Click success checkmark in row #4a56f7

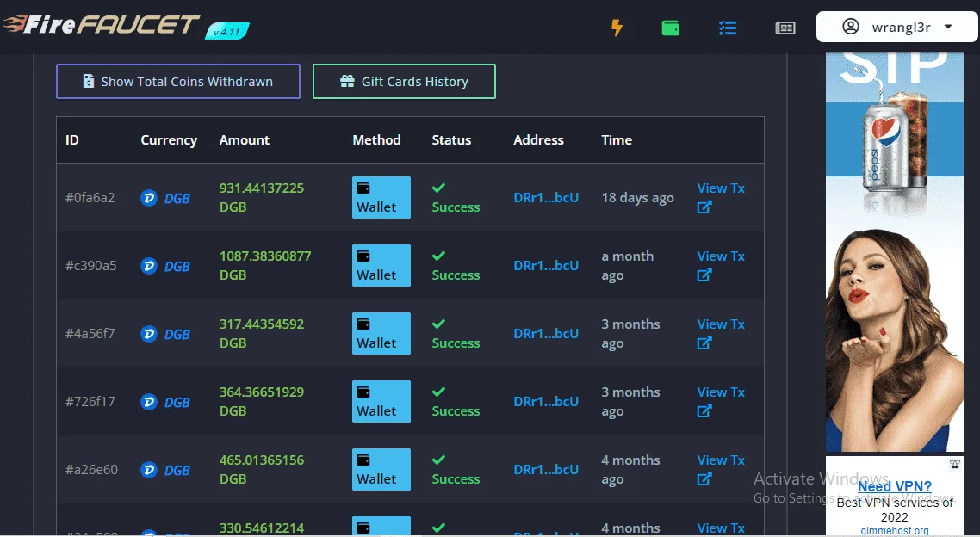pos(438,324)
